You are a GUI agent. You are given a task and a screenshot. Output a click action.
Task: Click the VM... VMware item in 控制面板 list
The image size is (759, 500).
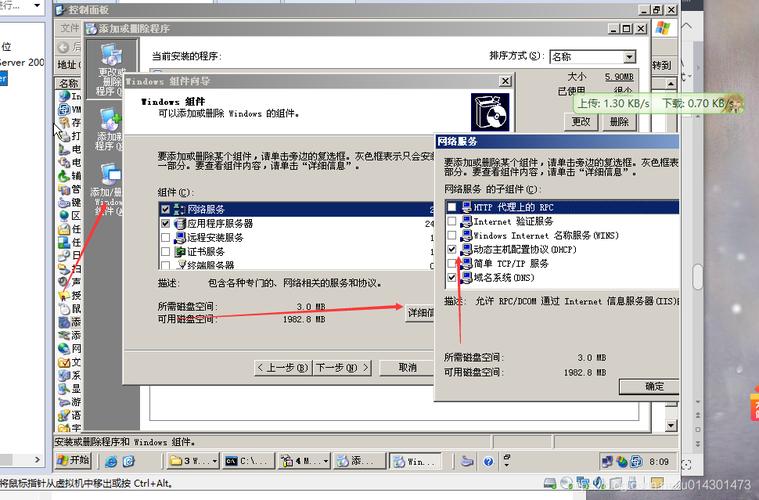pos(70,109)
